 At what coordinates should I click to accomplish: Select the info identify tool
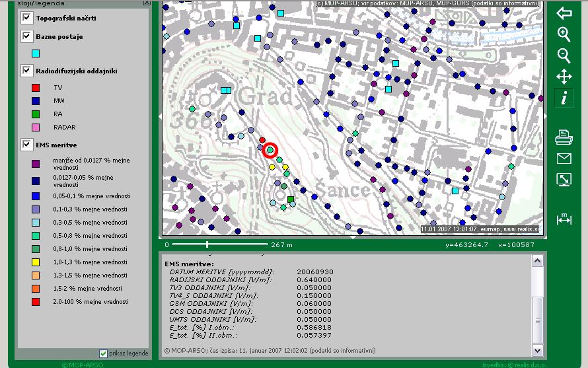click(564, 98)
